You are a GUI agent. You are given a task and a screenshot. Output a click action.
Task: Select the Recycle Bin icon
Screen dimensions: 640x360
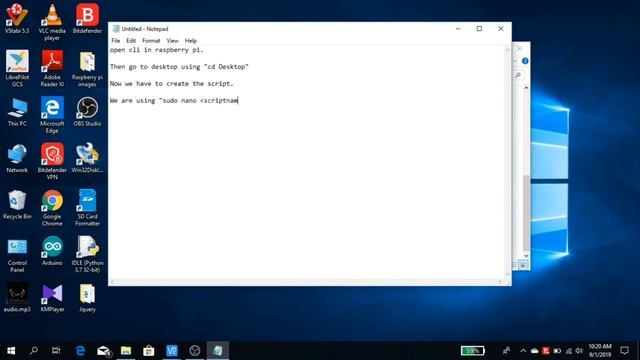(x=17, y=205)
